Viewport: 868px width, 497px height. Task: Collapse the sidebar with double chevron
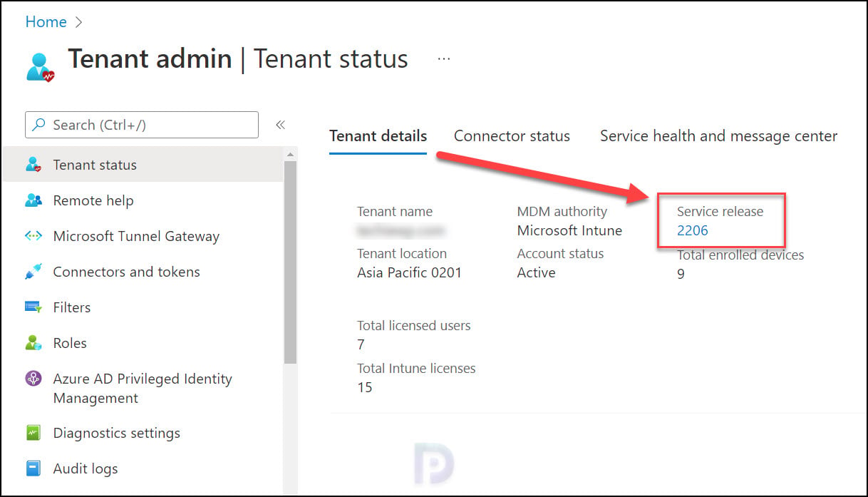click(x=280, y=125)
